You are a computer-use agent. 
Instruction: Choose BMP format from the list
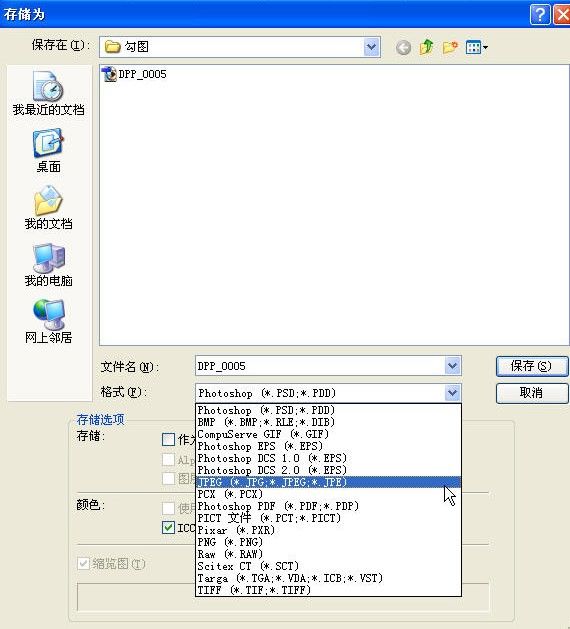pyautogui.click(x=328, y=422)
